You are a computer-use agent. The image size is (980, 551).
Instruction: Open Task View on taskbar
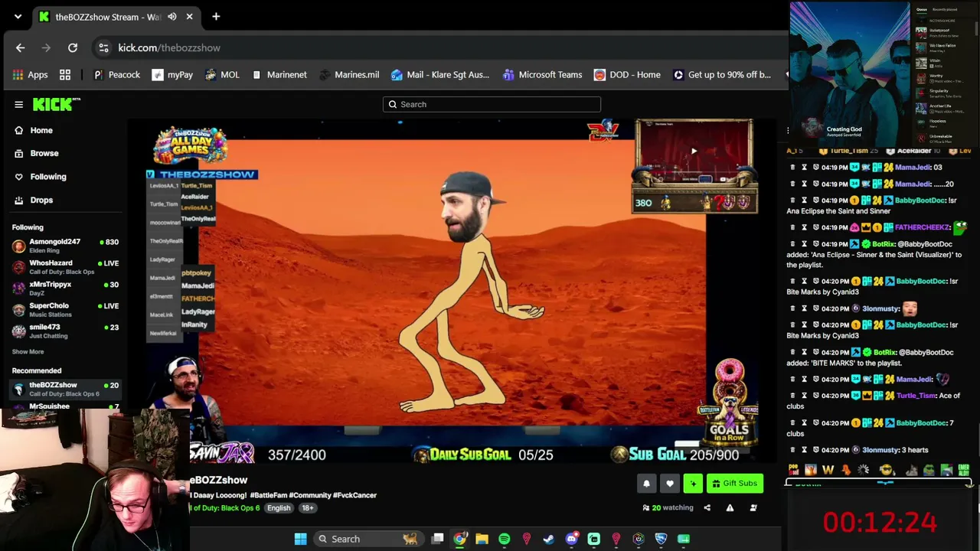click(437, 539)
